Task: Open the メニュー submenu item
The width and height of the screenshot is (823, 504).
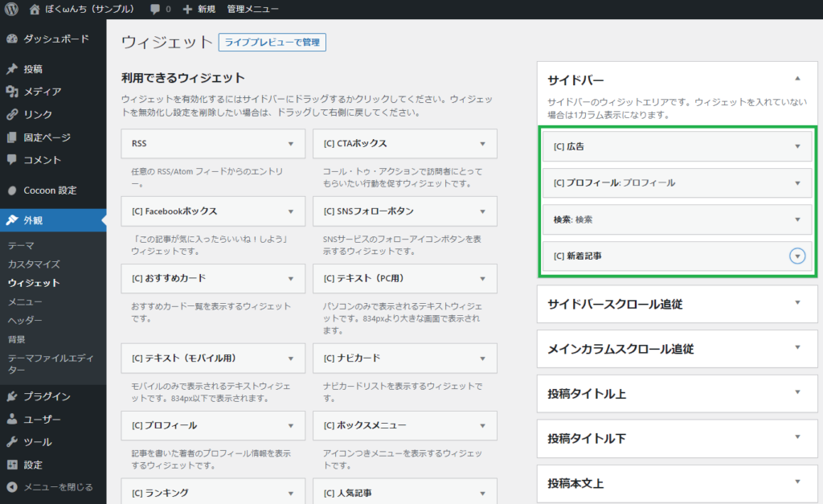Action: click(x=25, y=302)
